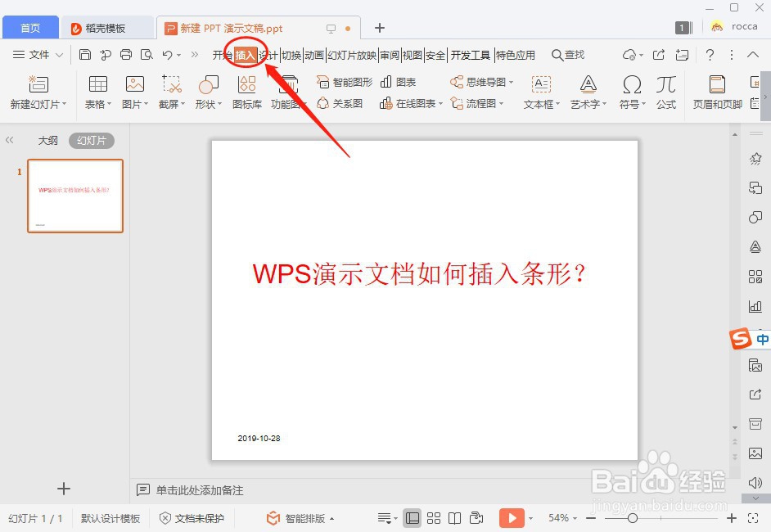This screenshot has height=532, width=771.
Task: Click the 首页 home tab
Action: coord(30,28)
